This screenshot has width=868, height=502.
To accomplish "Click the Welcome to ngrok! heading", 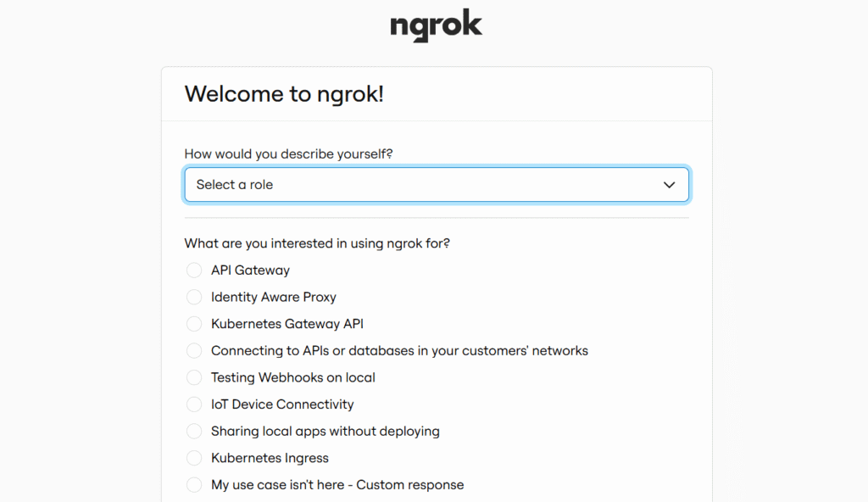I will point(284,94).
